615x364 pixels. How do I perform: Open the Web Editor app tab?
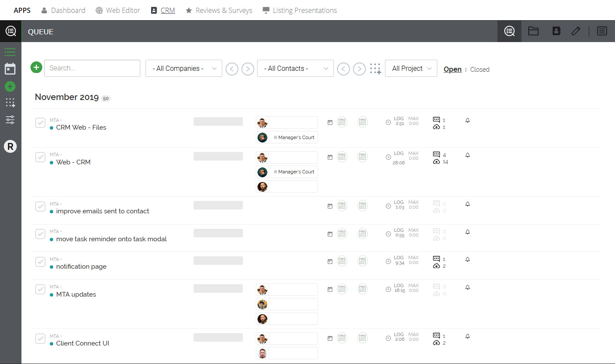[118, 10]
